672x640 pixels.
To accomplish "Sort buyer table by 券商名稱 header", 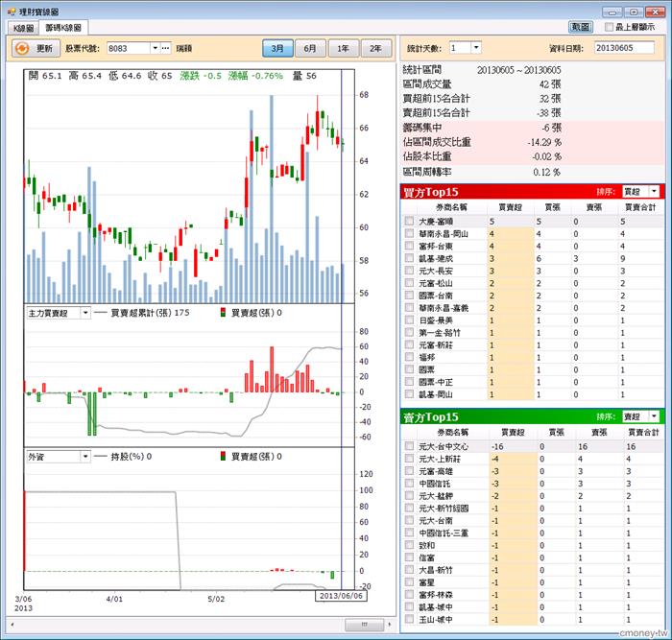I will (451, 207).
